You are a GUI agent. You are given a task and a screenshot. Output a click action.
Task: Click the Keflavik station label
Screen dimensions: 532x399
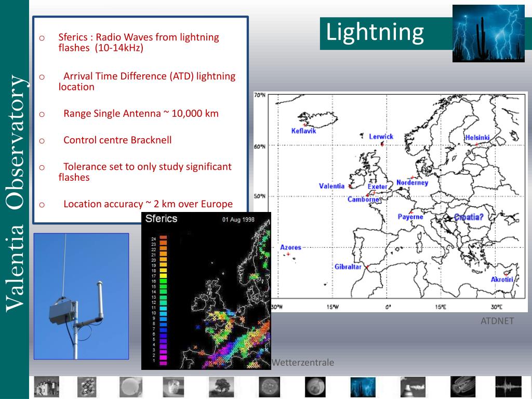[303, 131]
